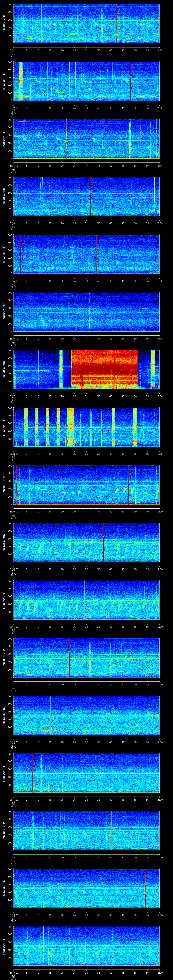Click the '6:00' end time label
The height and width of the screenshot is (980, 173).
[160, 281]
